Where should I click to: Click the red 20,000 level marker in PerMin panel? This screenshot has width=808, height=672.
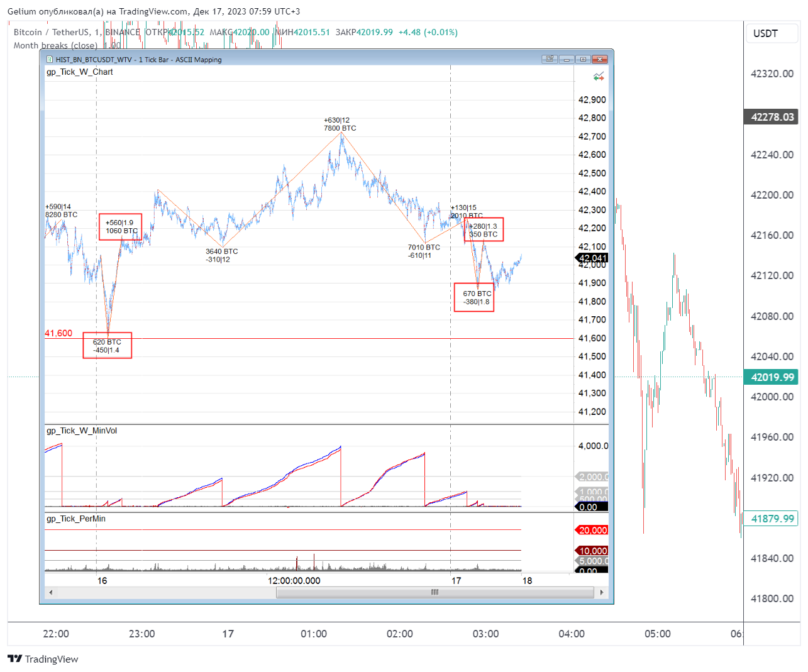coord(592,530)
